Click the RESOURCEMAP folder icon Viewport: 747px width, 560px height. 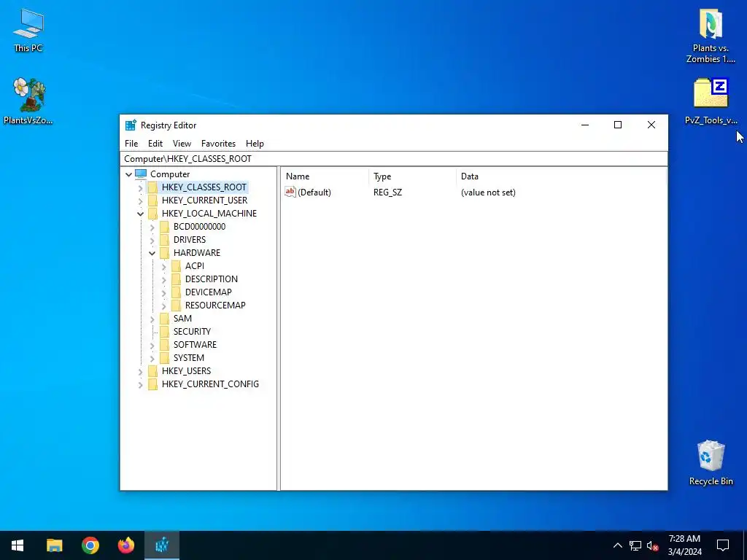point(177,306)
